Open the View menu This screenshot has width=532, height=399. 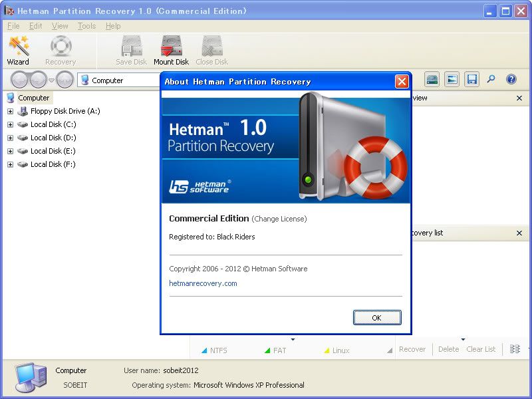(60, 26)
